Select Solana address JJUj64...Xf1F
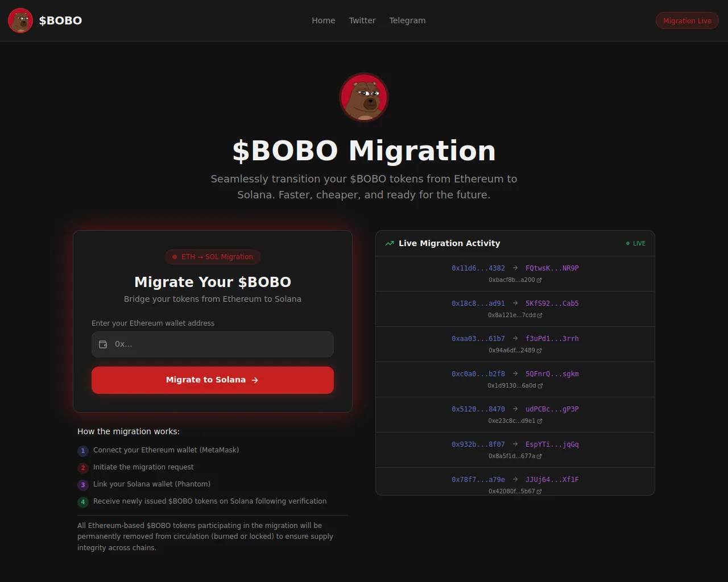The image size is (728, 582). point(552,480)
